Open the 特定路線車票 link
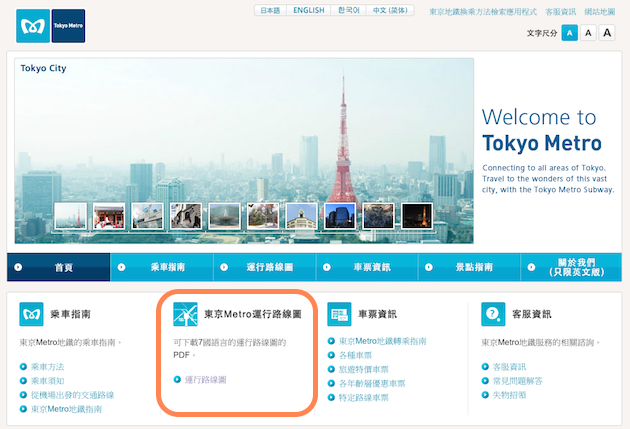Image resolution: width=630 pixels, height=429 pixels. pyautogui.click(x=364, y=397)
